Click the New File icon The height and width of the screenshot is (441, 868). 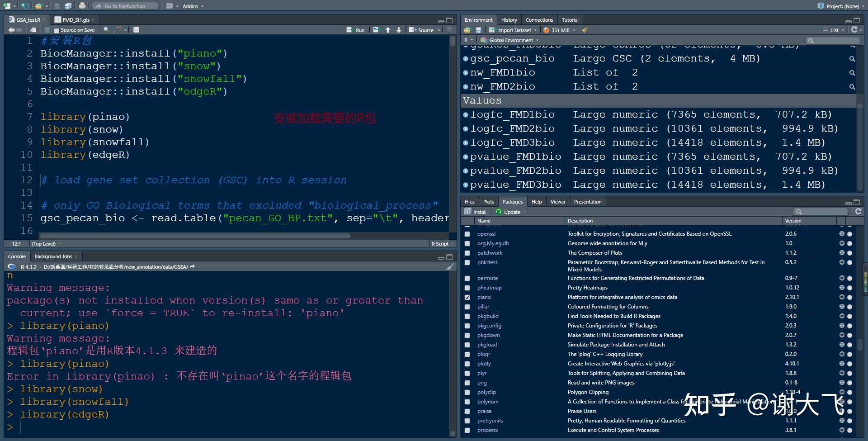click(x=6, y=6)
